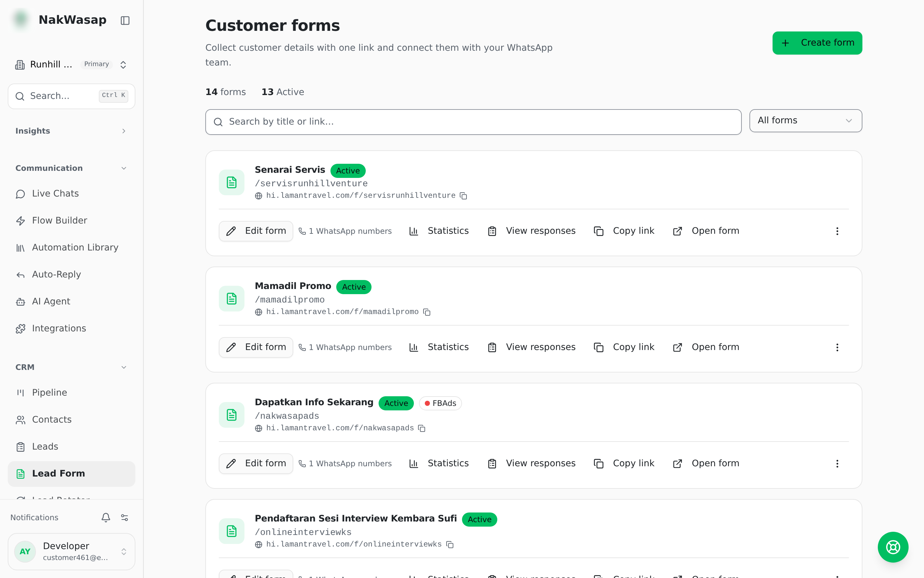Open the All forms filter dropdown
The width and height of the screenshot is (924, 578).
[806, 121]
